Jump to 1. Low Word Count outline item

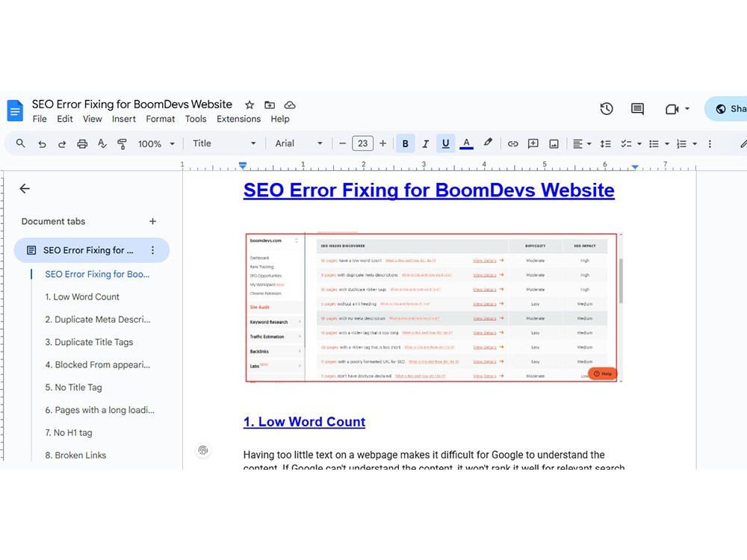(82, 296)
